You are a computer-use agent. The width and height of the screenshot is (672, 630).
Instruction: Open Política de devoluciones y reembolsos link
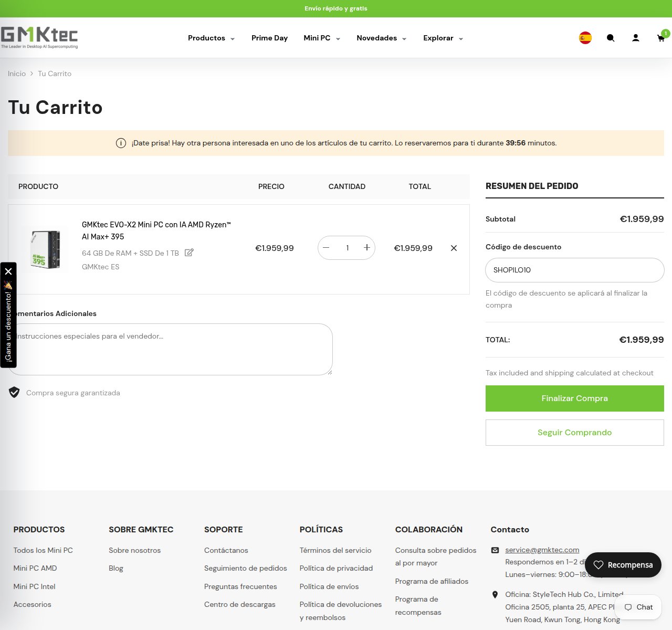pyautogui.click(x=341, y=611)
